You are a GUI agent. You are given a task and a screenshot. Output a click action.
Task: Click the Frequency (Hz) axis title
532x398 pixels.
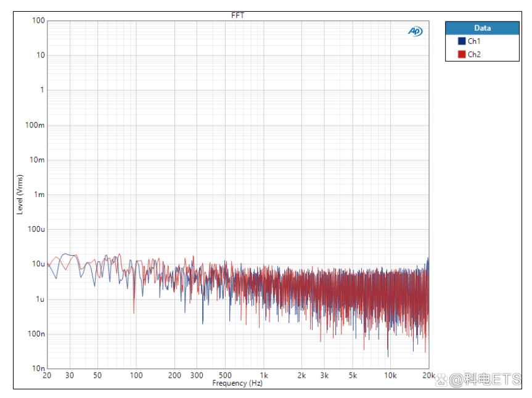237,383
